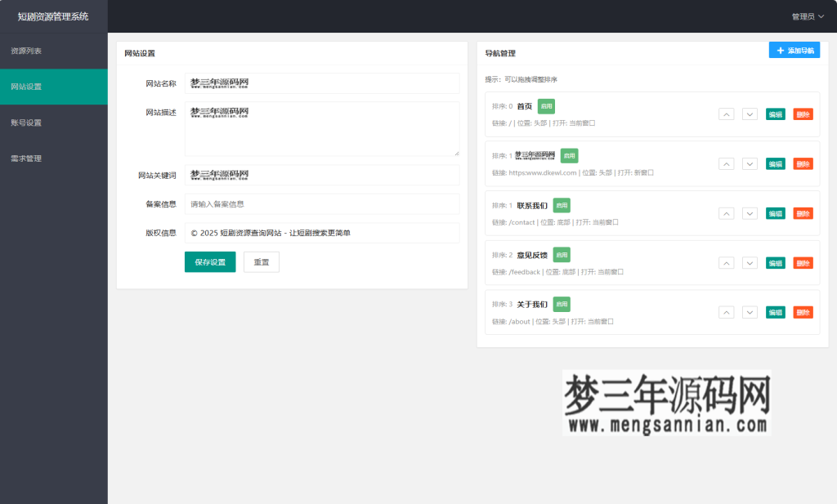Go to 账号设置 in the sidebar
Viewport: 837px width, 504px height.
53,123
